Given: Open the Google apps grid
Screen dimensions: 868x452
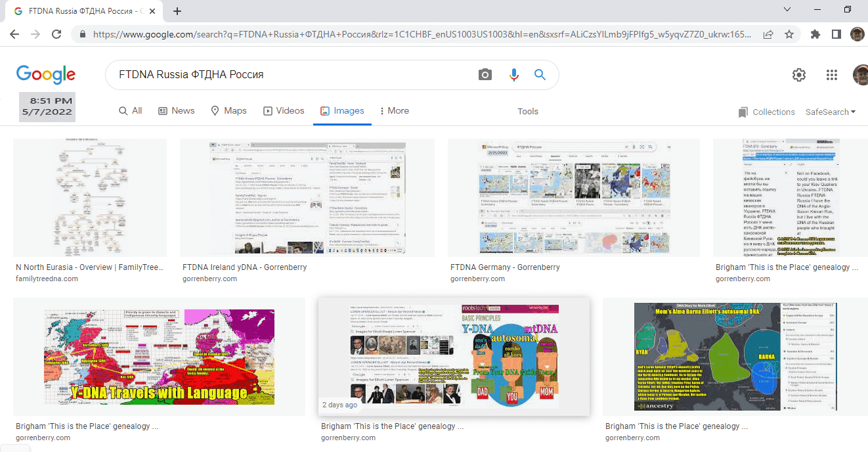Looking at the screenshot, I should point(832,75).
